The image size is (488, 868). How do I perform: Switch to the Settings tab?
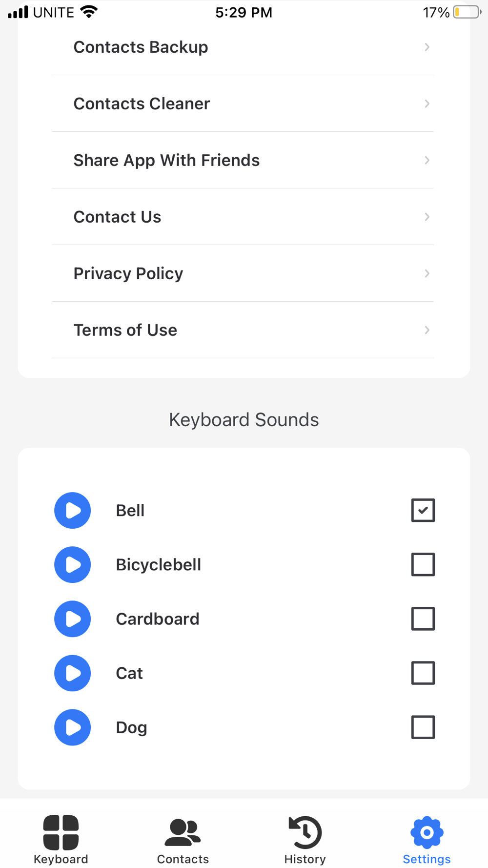pyautogui.click(x=427, y=839)
